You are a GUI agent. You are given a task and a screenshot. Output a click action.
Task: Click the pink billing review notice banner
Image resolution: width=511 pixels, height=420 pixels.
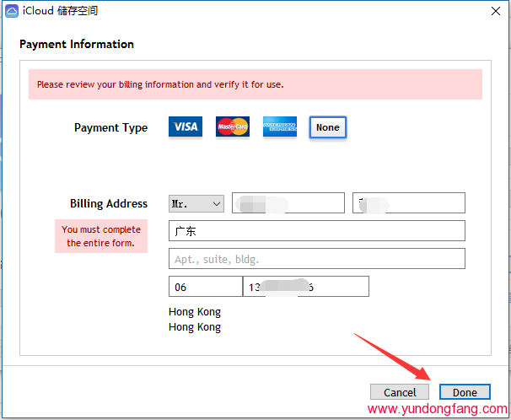click(x=255, y=84)
